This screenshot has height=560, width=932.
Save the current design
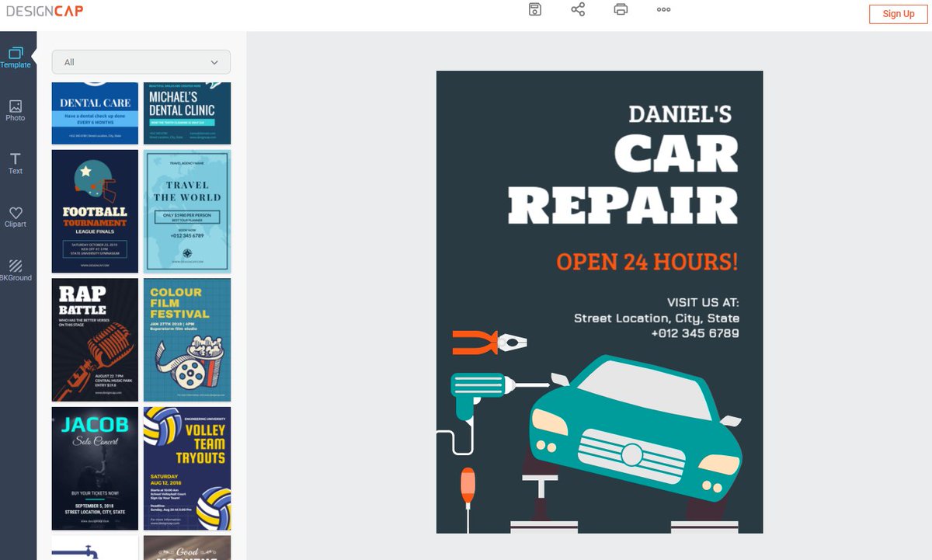click(534, 9)
